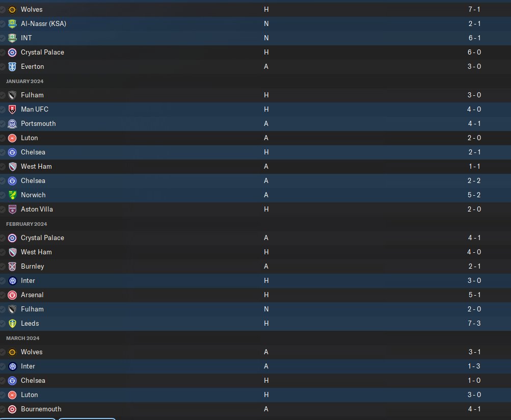Screen dimensions: 511x420
Task: Click the Al-Nassr (KSA) club badge
Action: tap(12, 24)
